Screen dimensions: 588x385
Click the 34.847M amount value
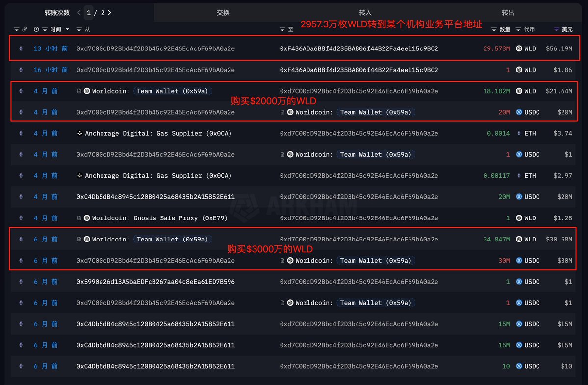click(496, 240)
